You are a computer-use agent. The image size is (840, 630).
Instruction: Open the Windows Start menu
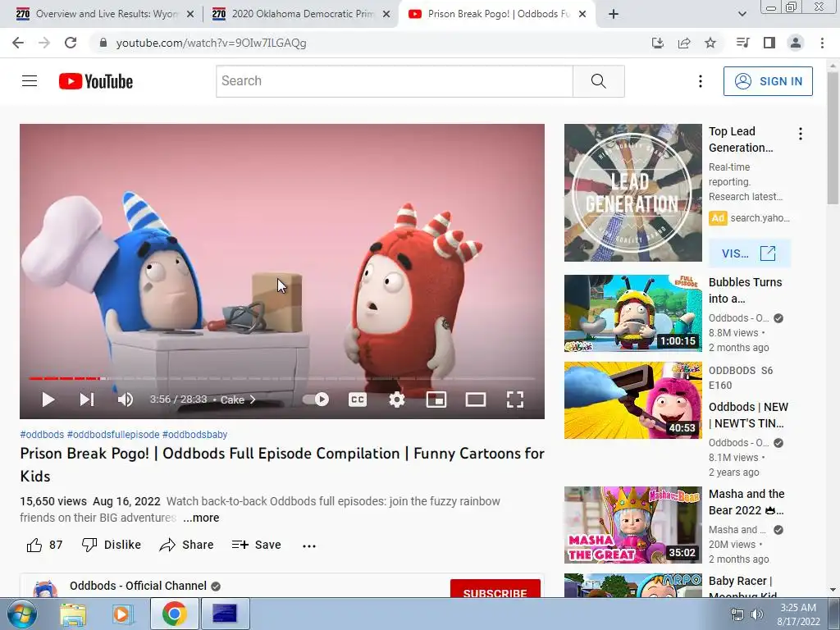pos(22,614)
